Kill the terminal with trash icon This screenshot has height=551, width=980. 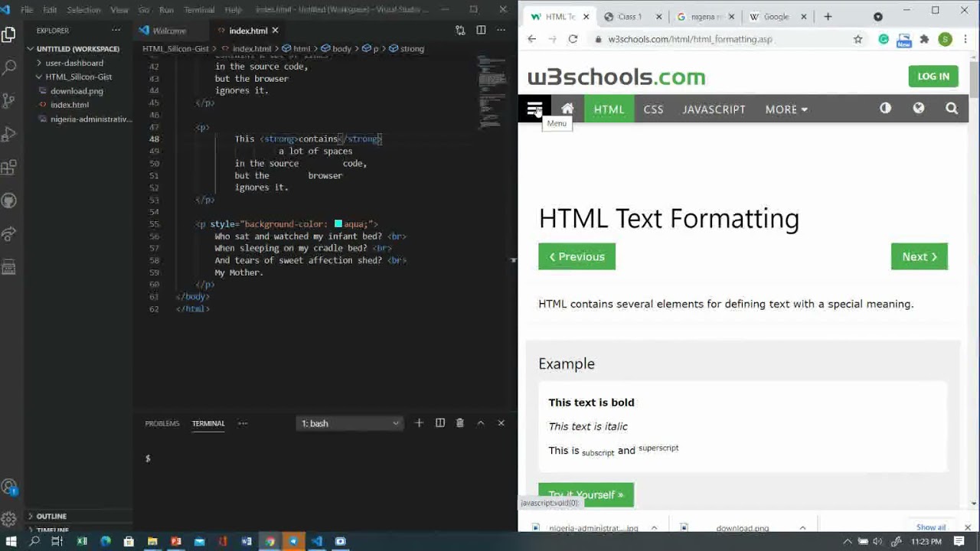click(x=460, y=423)
